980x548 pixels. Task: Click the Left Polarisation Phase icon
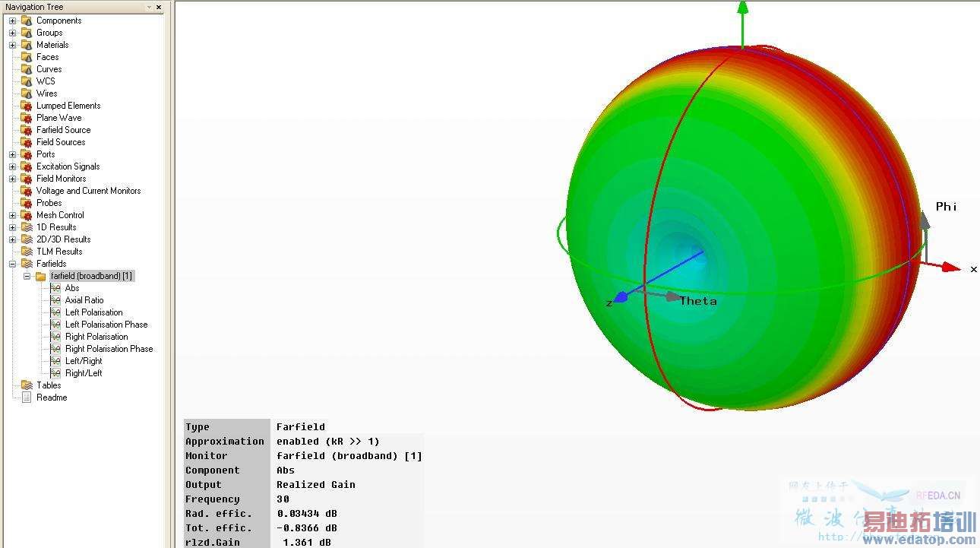click(x=55, y=325)
